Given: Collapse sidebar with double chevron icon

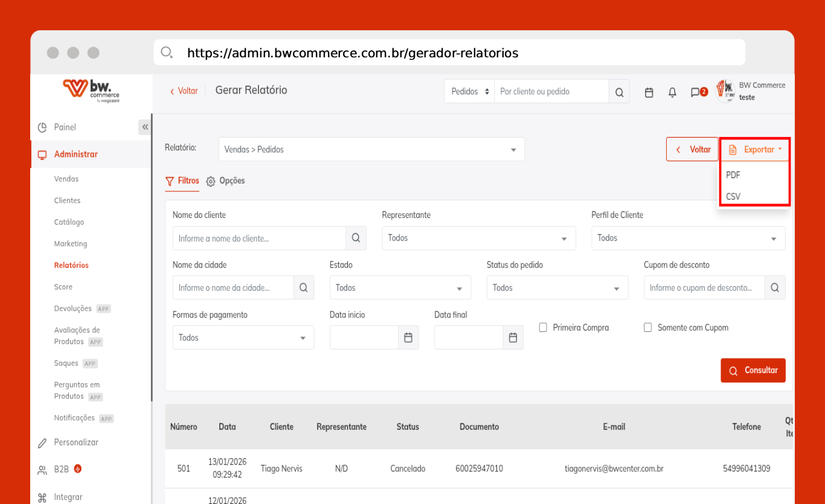Looking at the screenshot, I should 145,127.
